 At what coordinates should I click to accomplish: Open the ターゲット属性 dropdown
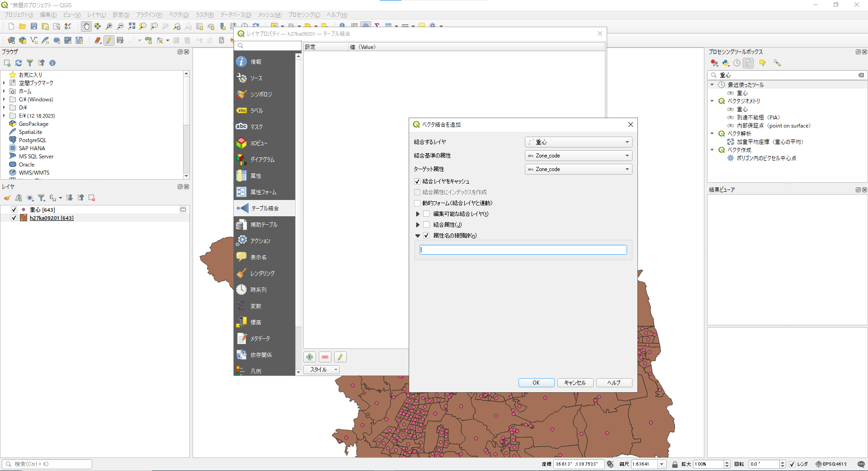(x=578, y=169)
